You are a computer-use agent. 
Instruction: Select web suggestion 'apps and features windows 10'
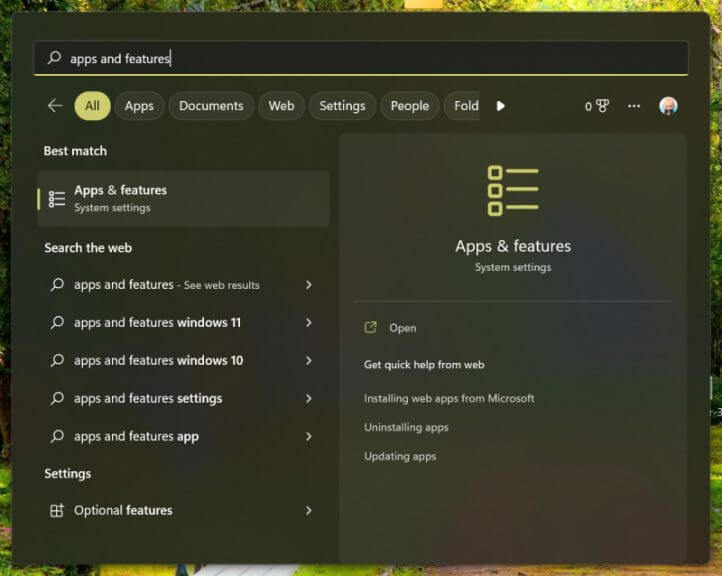point(183,360)
